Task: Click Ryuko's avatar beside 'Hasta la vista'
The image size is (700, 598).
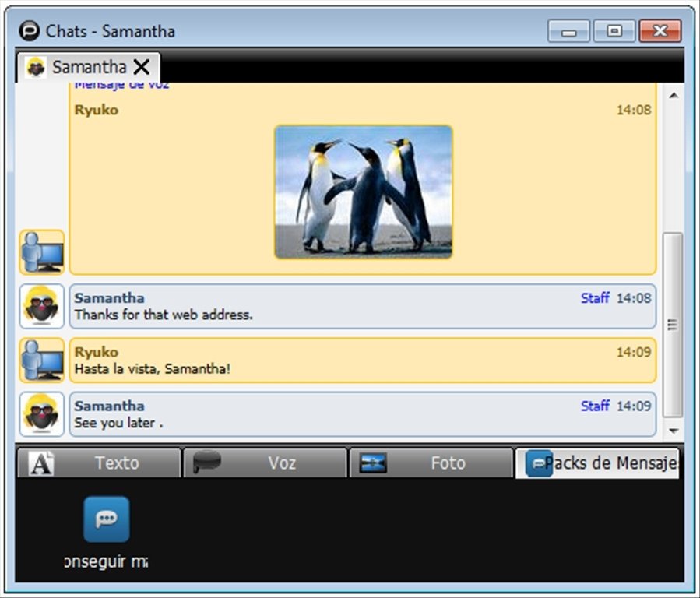Action: (x=42, y=361)
